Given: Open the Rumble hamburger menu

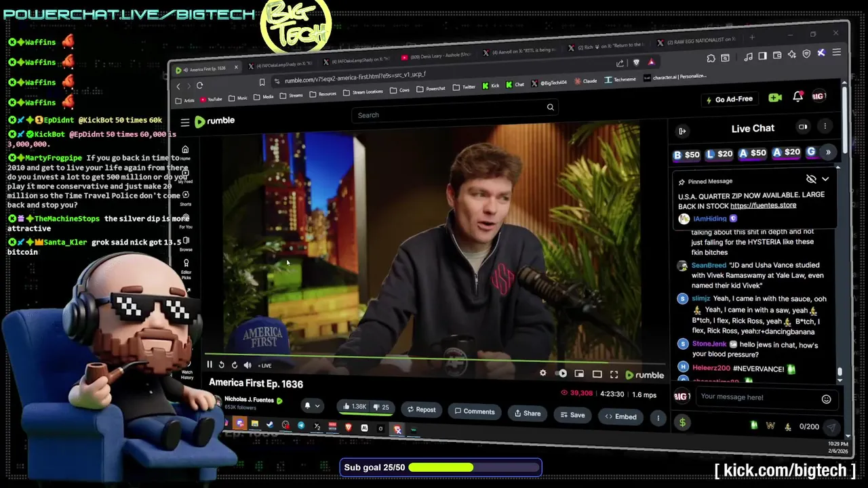Looking at the screenshot, I should [185, 123].
